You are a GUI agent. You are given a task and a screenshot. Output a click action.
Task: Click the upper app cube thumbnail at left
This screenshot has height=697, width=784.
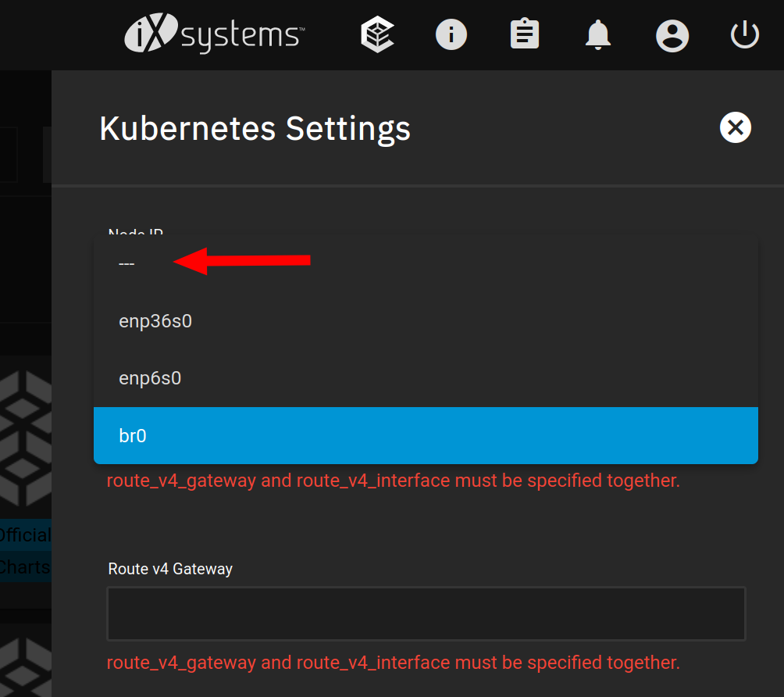tap(26, 438)
